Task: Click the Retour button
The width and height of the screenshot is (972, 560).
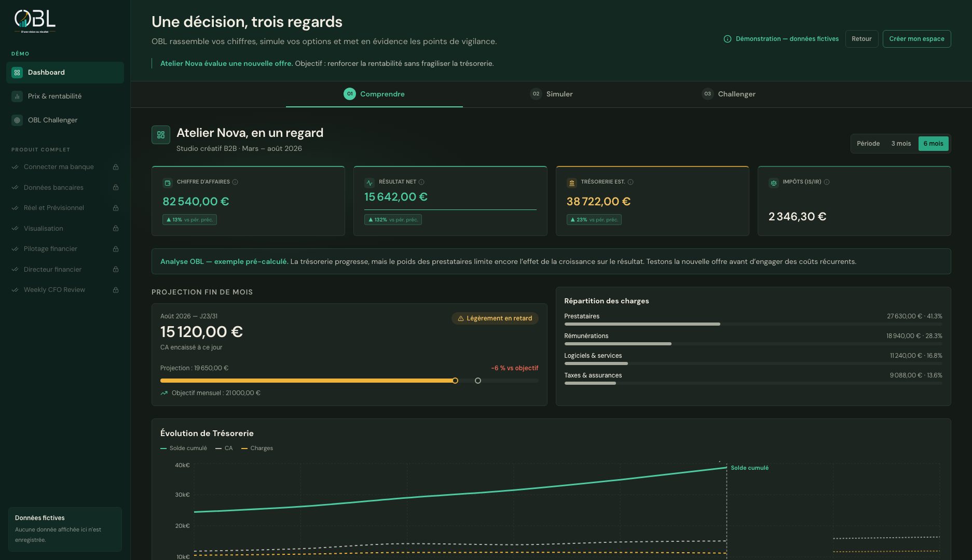Action: point(861,39)
